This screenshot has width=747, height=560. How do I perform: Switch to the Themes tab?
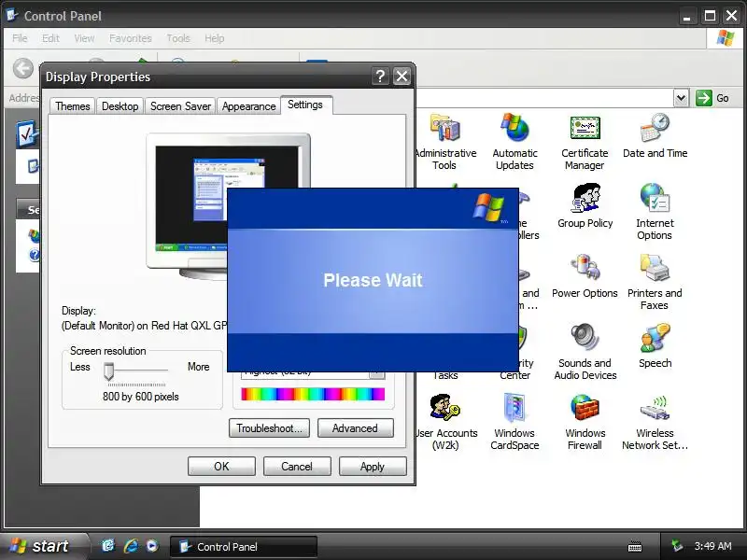(73, 106)
